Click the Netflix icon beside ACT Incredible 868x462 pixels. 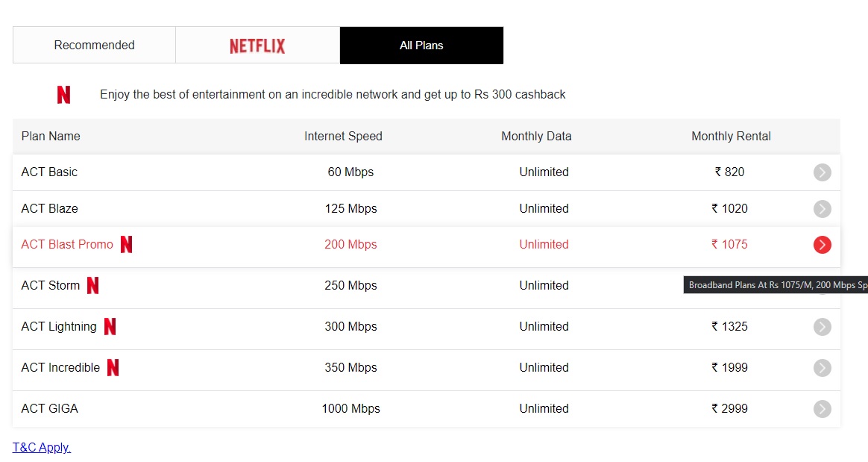click(113, 368)
